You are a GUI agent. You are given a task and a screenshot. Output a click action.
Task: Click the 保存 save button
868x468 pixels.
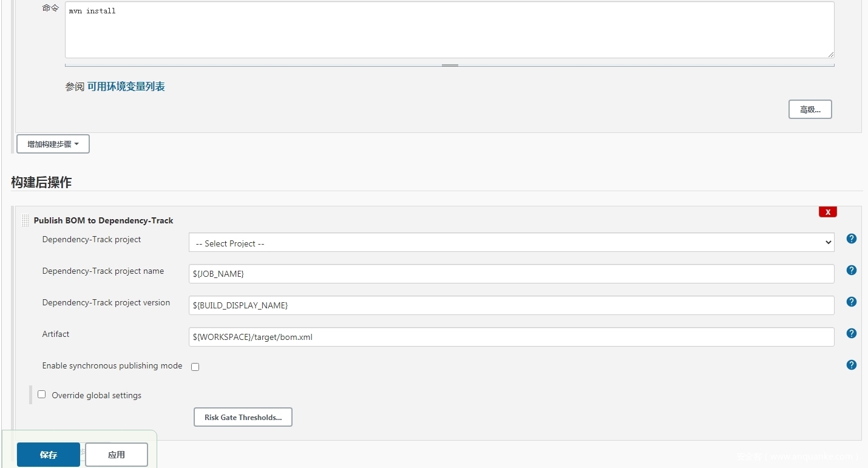point(49,455)
